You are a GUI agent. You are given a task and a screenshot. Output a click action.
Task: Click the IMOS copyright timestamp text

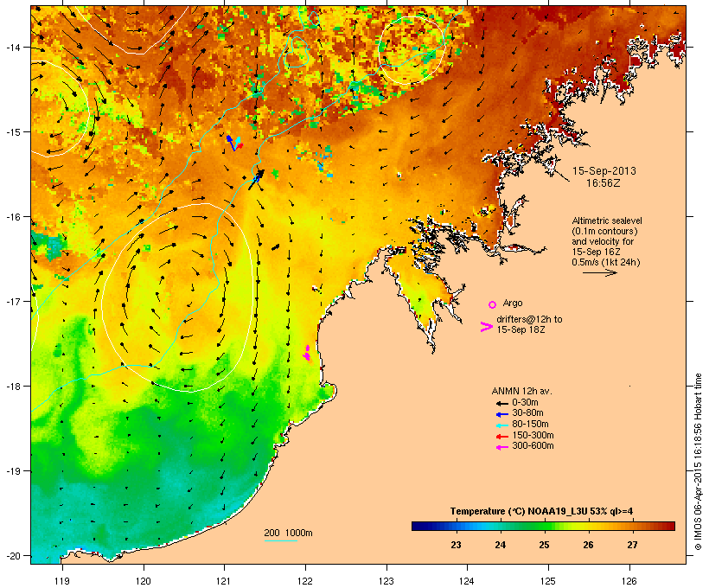(x=698, y=462)
